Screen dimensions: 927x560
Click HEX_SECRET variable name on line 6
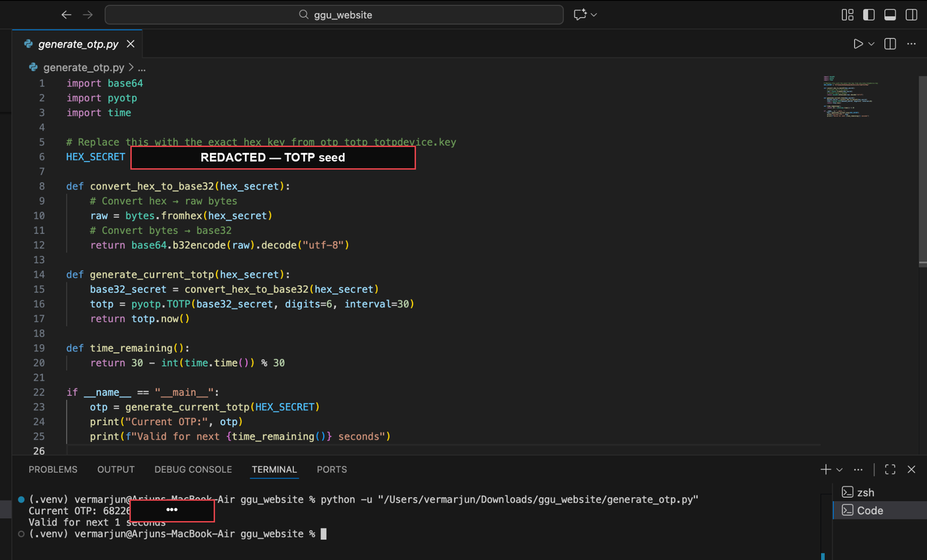point(95,156)
